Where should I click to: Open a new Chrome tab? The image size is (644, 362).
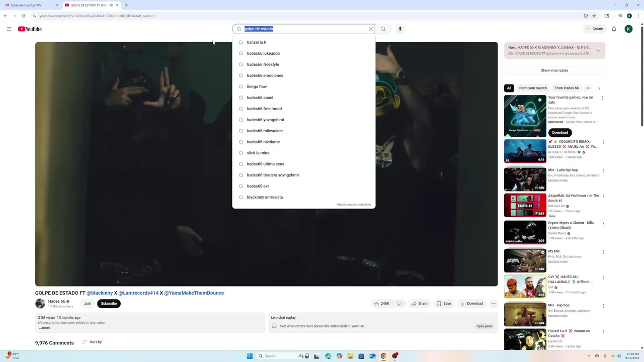[126, 5]
